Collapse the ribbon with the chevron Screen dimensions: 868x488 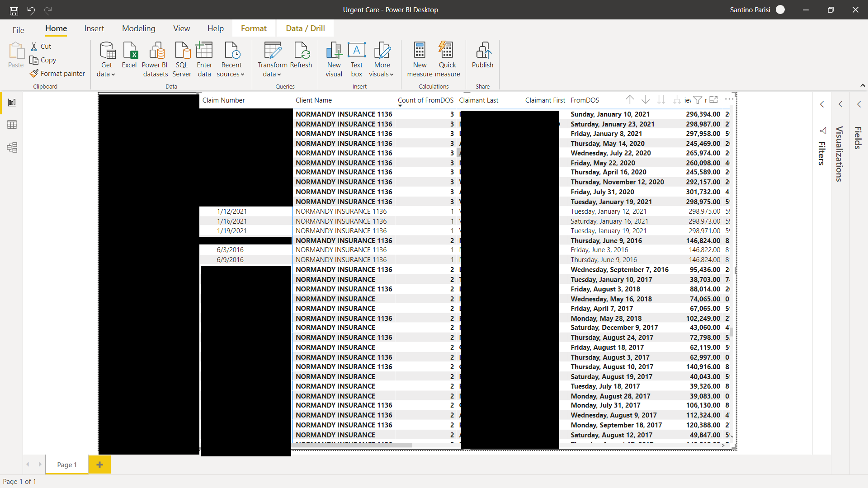pyautogui.click(x=863, y=85)
